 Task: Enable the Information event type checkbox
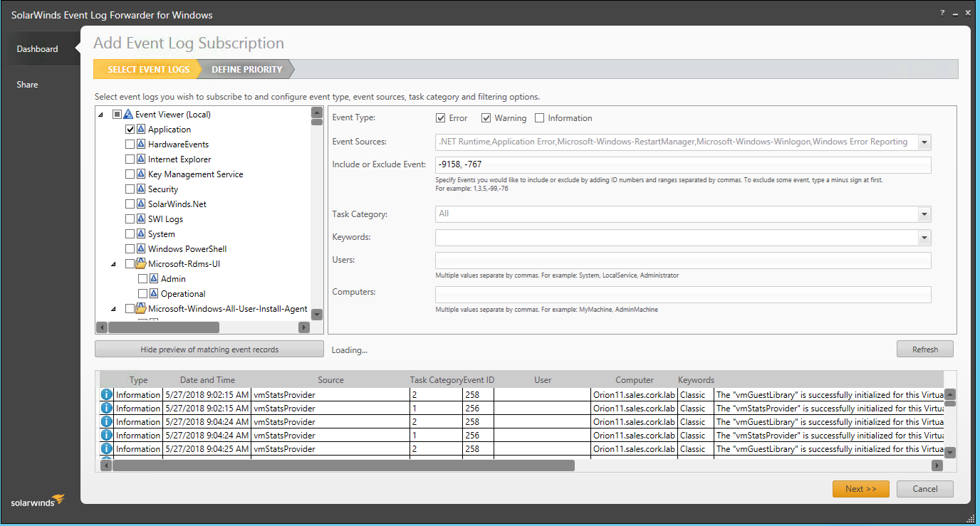click(540, 118)
